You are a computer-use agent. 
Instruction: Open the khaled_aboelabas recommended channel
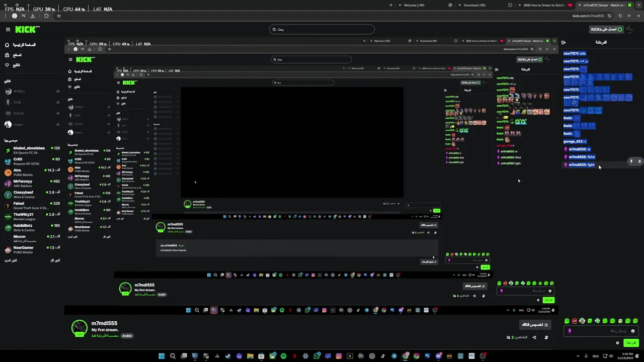click(x=32, y=150)
